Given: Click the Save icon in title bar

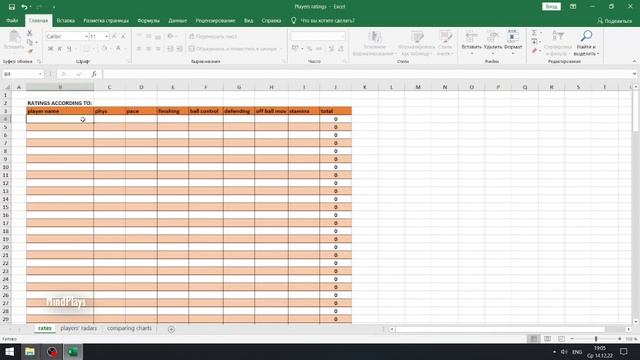Looking at the screenshot, I should (12, 7).
